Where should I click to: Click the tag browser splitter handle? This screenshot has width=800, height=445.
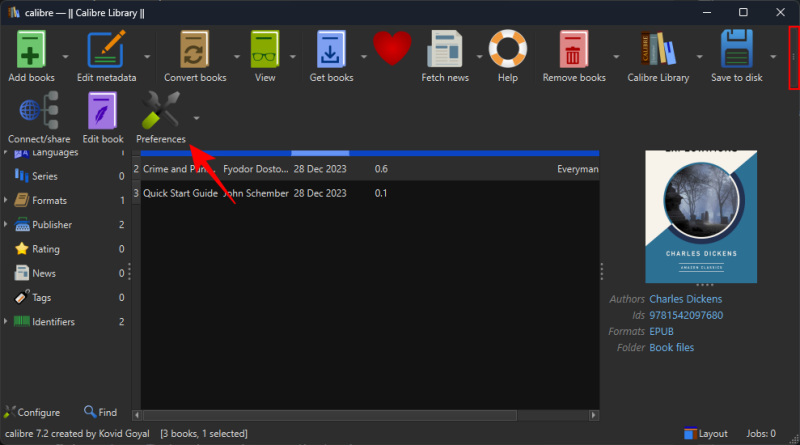(130, 271)
